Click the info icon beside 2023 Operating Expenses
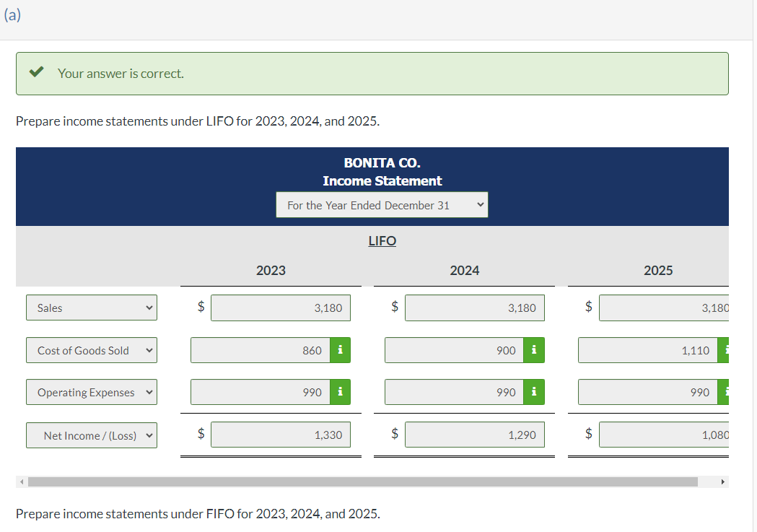 tap(339, 392)
